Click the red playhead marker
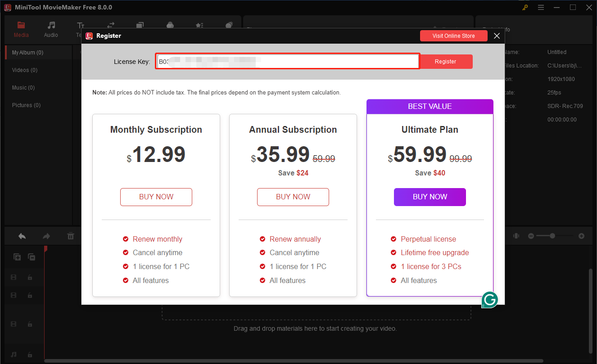 [45, 248]
